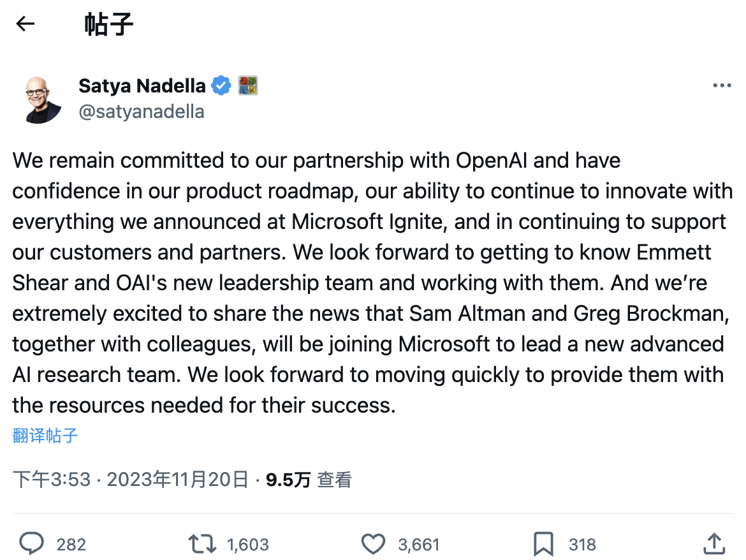This screenshot has width=746, height=560.
Task: Open the 下午3:53 timestamp link
Action: (x=130, y=479)
